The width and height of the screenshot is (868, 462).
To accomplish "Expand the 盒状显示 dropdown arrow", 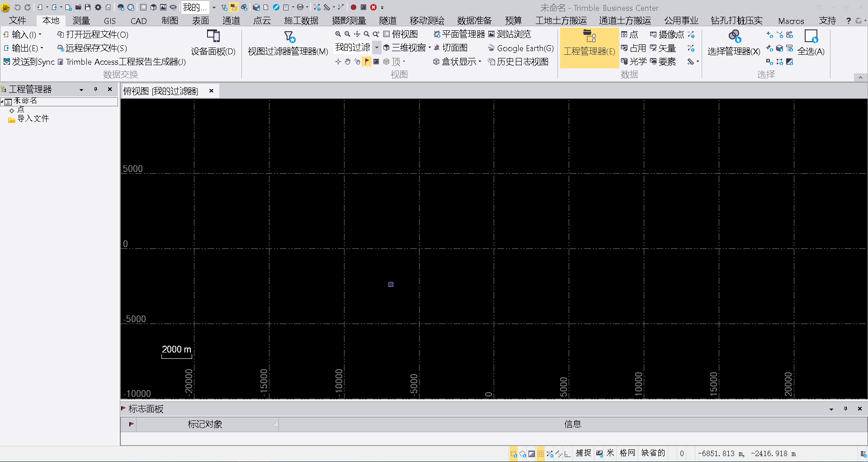I will coord(480,62).
